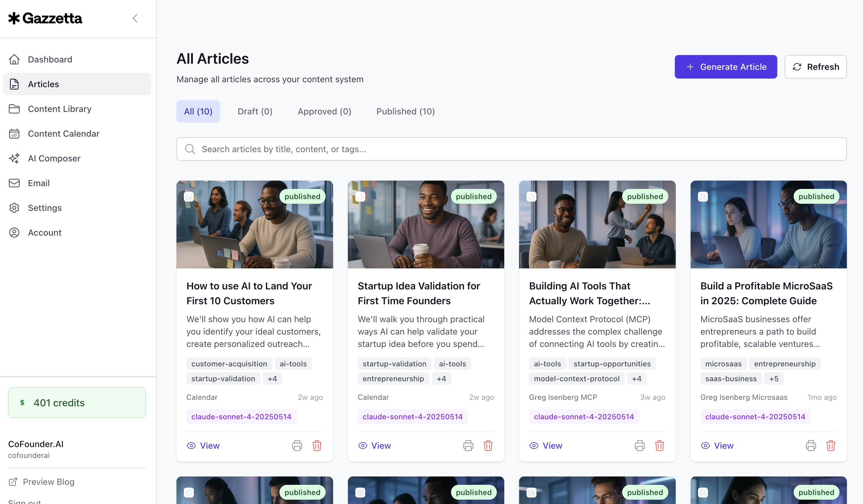863x504 pixels.
Task: Check the Building AI Tools article thumbnail checkbox
Action: tap(531, 196)
